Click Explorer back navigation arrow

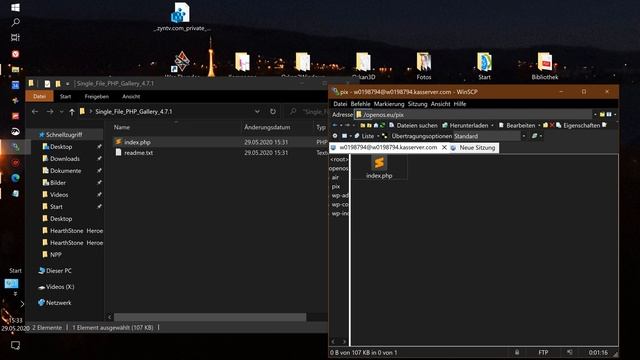click(x=35, y=111)
